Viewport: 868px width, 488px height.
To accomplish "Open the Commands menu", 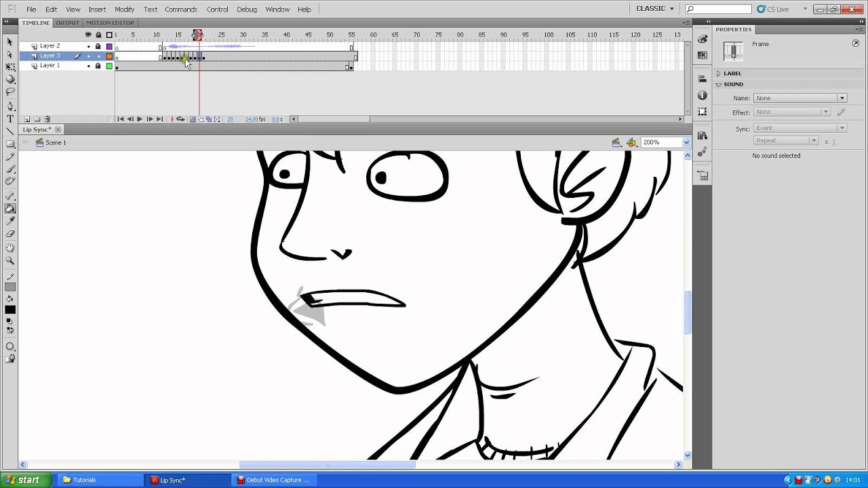I will pos(181,9).
